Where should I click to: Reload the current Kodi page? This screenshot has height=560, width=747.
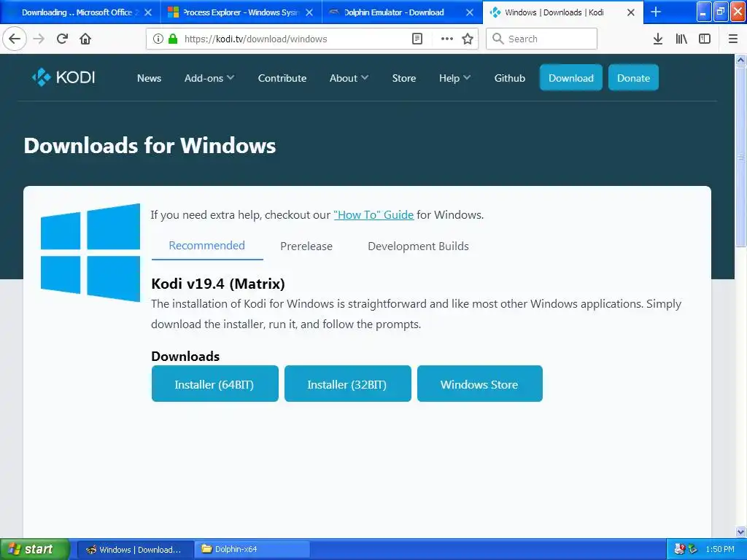pos(62,39)
